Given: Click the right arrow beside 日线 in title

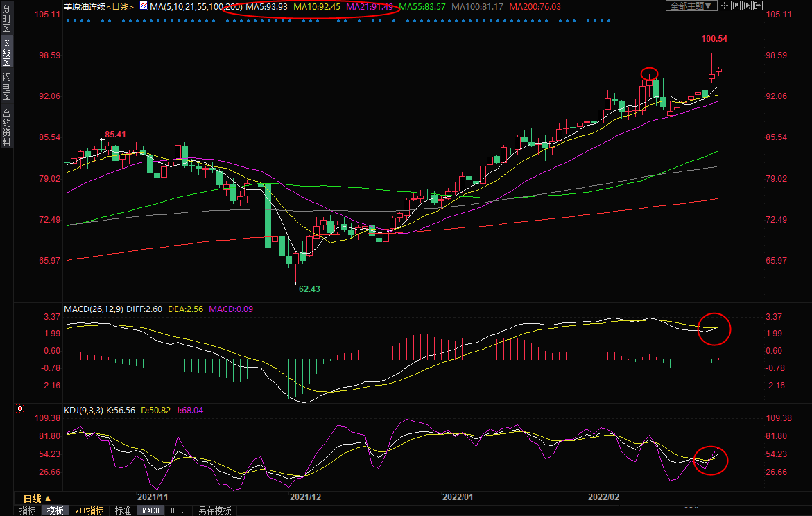Looking at the screenshot, I should pyautogui.click(x=131, y=6).
